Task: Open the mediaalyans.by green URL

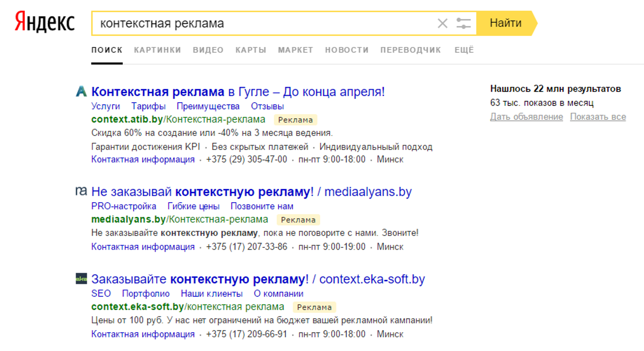Action: pyautogui.click(x=180, y=219)
